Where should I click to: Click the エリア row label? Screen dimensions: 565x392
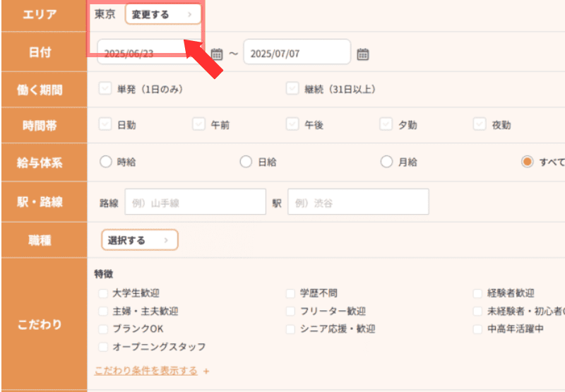tap(40, 14)
